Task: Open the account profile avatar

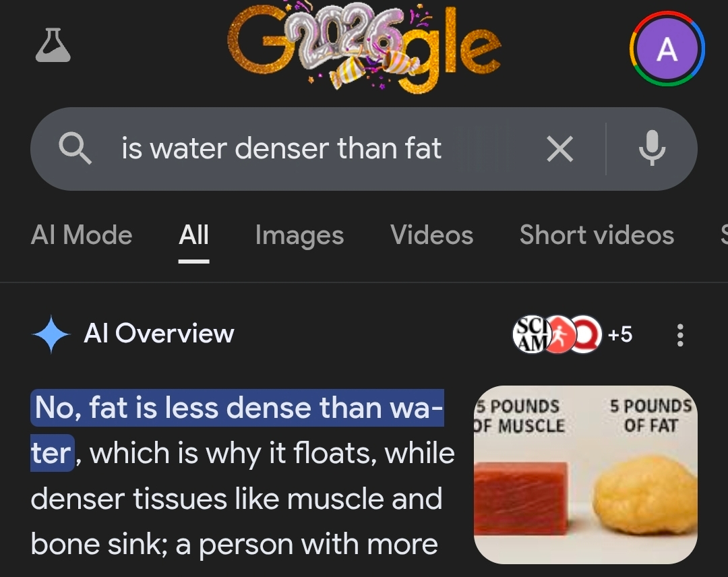Action: (667, 49)
